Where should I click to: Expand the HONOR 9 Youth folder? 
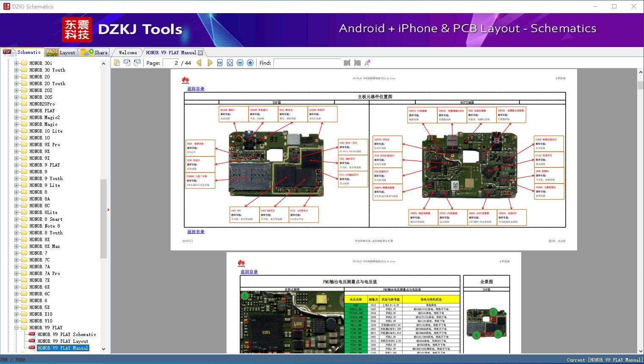(17, 178)
